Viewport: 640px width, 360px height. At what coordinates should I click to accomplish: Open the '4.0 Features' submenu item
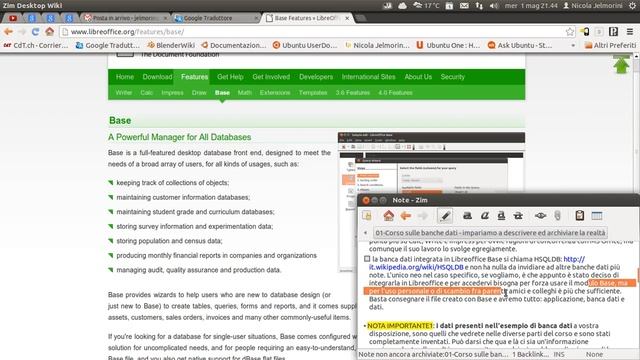click(x=395, y=93)
